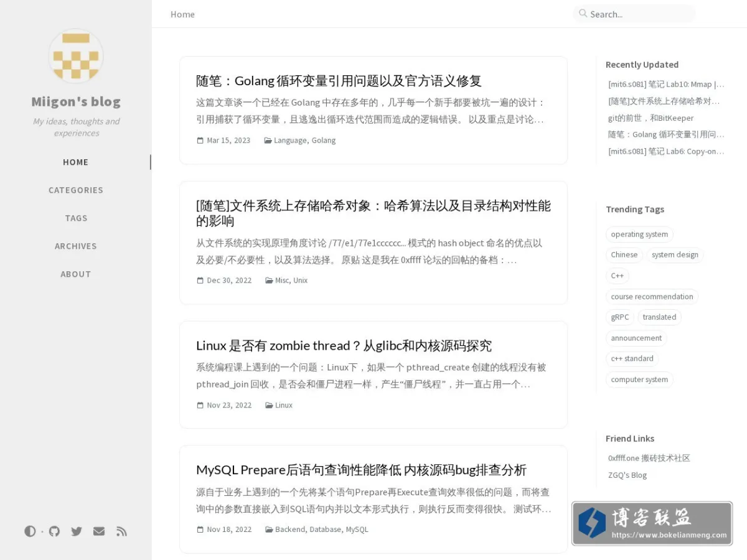Open the RSS feed icon
747x560 pixels.
[122, 531]
